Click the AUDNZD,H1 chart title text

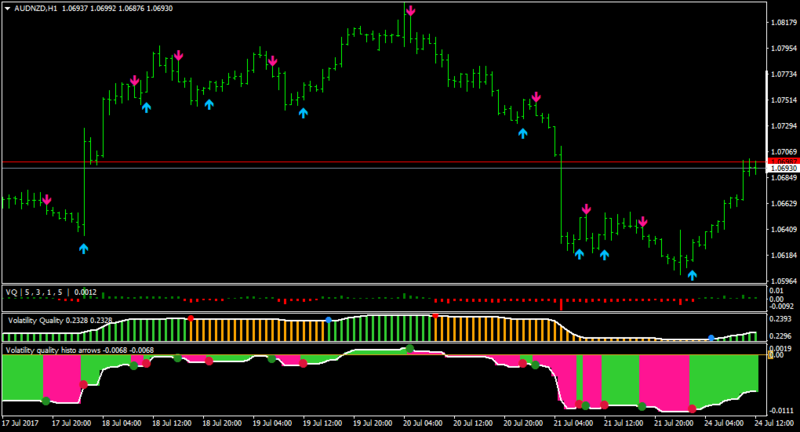36,9
